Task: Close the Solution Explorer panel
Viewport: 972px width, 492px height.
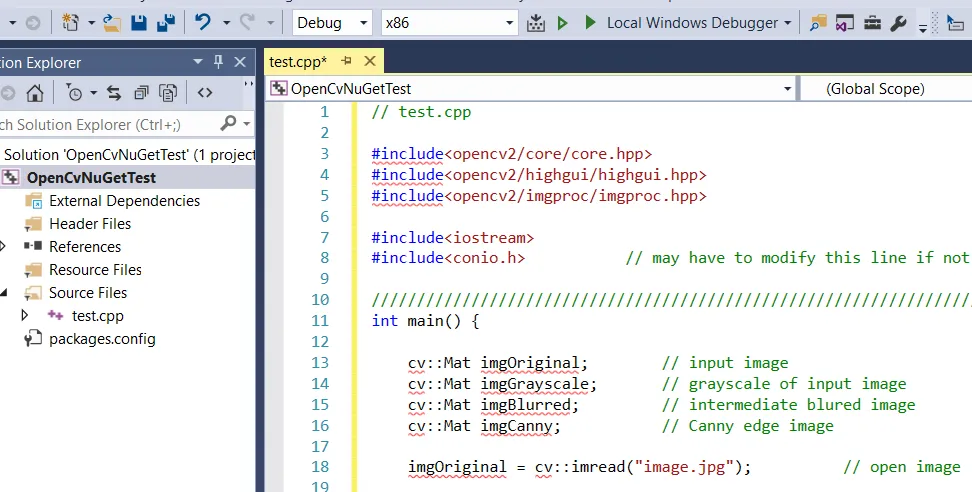Action: pos(240,62)
